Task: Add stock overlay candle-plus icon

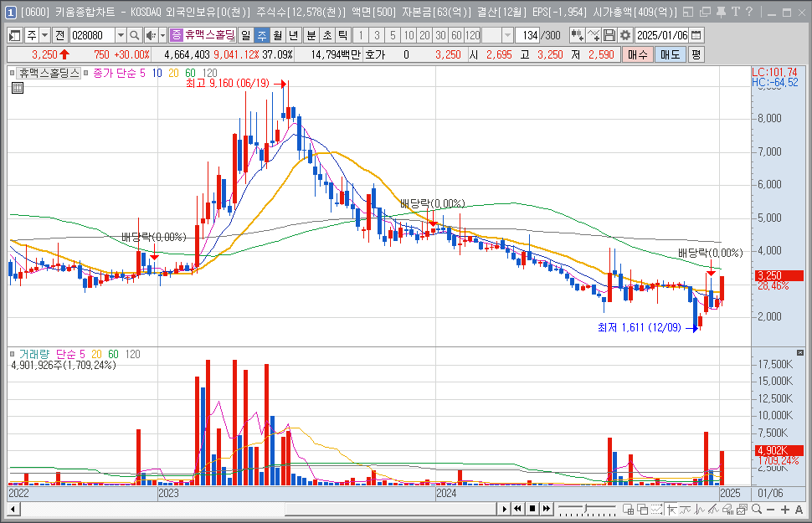Action: pyautogui.click(x=577, y=35)
